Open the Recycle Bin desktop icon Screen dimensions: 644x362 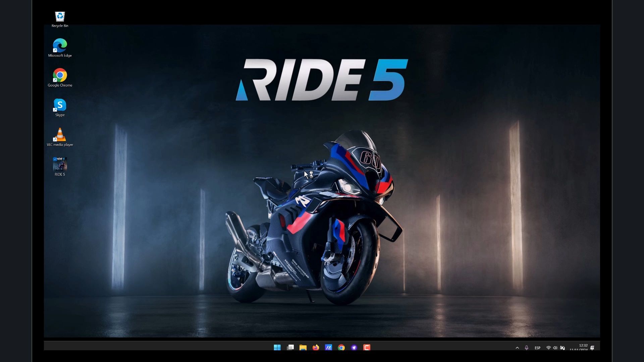coord(60,19)
